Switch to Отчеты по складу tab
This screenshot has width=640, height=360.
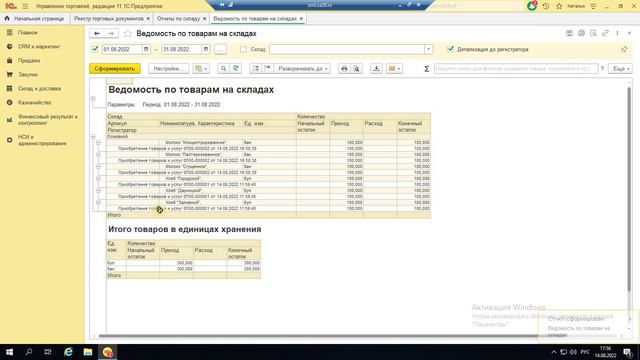[x=178, y=18]
